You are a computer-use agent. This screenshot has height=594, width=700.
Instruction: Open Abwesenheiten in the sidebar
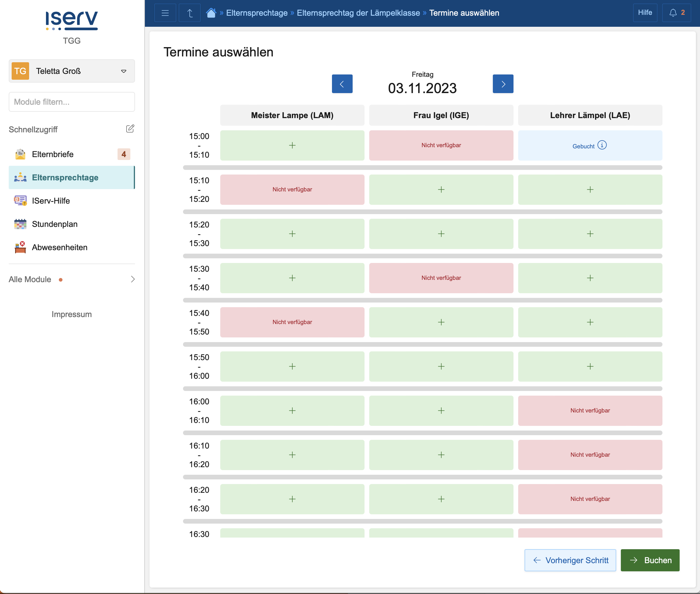point(60,247)
